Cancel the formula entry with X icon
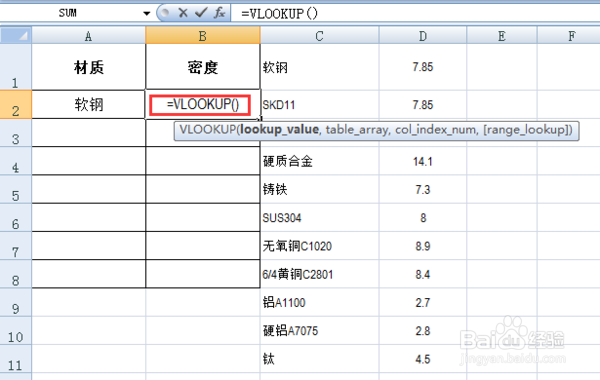This screenshot has height=380, width=600. 183,13
